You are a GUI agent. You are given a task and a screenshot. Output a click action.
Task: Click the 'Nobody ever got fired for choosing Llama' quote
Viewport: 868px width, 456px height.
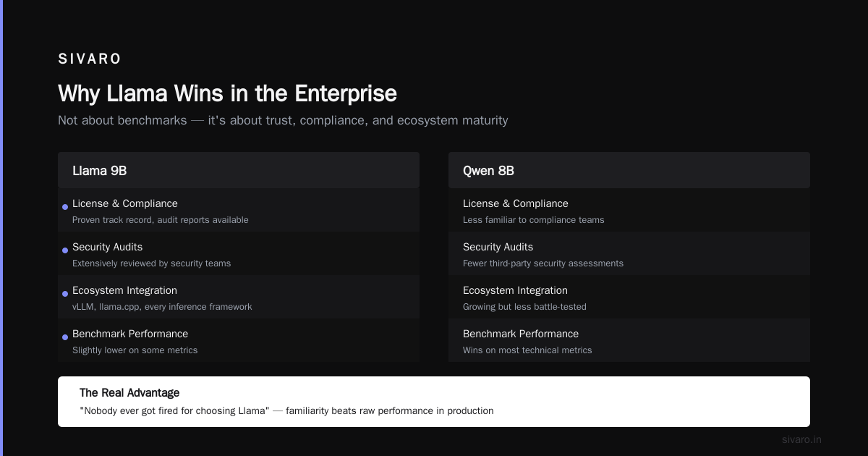(174, 411)
